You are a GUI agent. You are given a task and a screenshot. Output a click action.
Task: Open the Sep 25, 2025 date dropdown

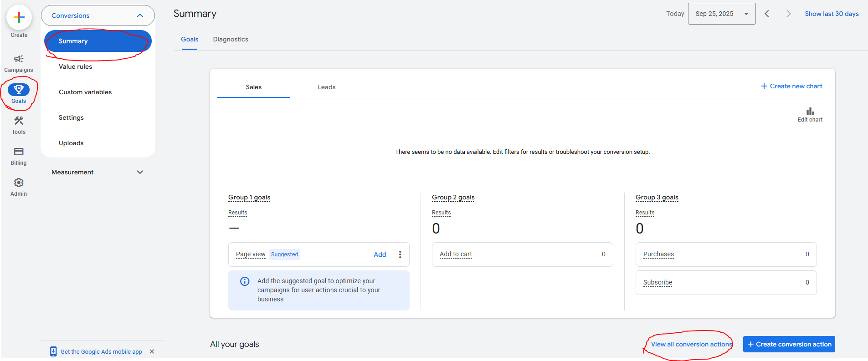tap(721, 14)
